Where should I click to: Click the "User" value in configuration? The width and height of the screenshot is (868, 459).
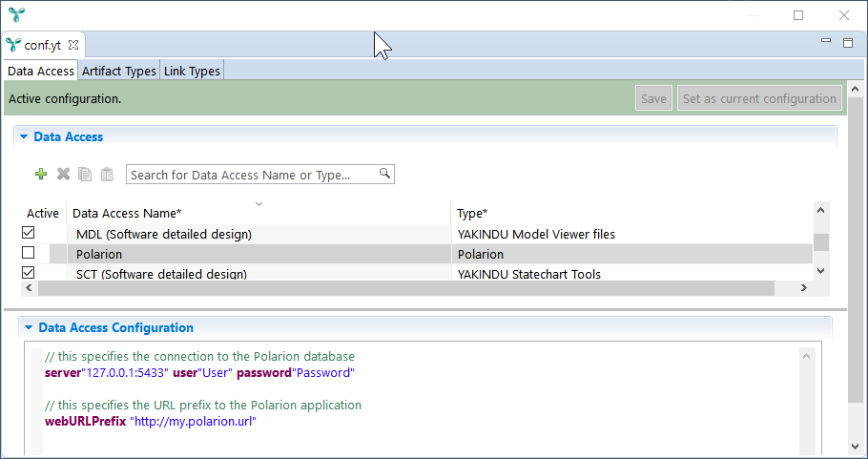216,372
